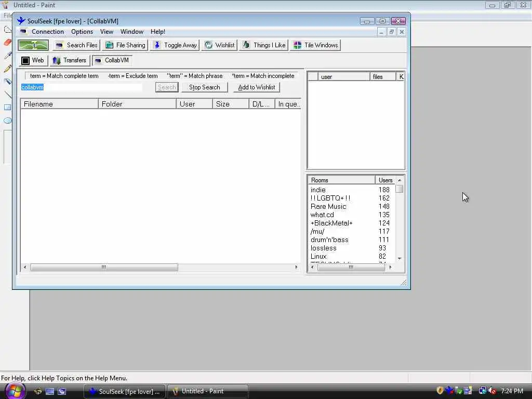Click the Windows Start orb
This screenshot has height=399, width=532.
point(15,391)
